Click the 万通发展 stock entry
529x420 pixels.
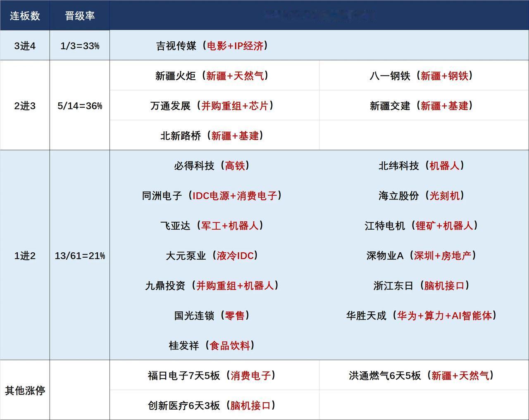coord(212,106)
